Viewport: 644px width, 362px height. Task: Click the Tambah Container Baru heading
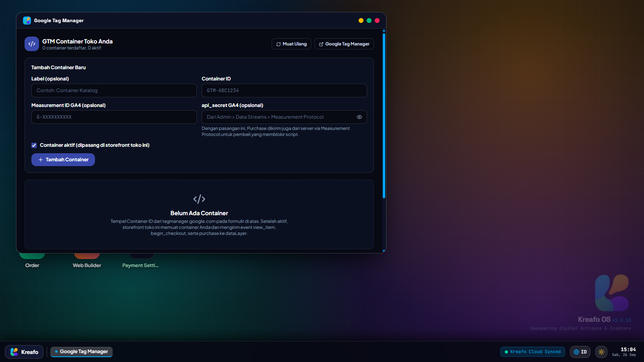(x=59, y=68)
